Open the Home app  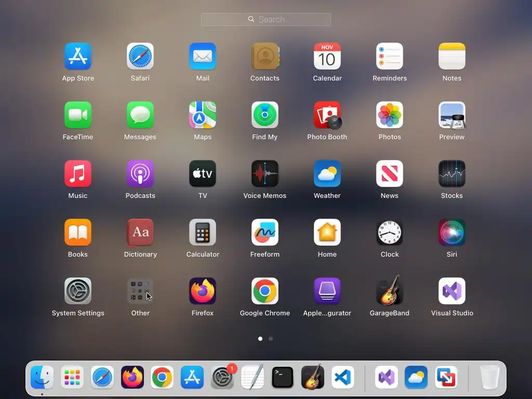point(327,232)
